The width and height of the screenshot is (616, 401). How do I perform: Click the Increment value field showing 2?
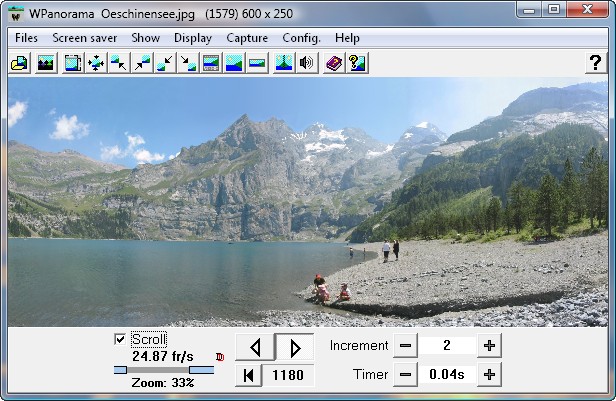click(447, 346)
